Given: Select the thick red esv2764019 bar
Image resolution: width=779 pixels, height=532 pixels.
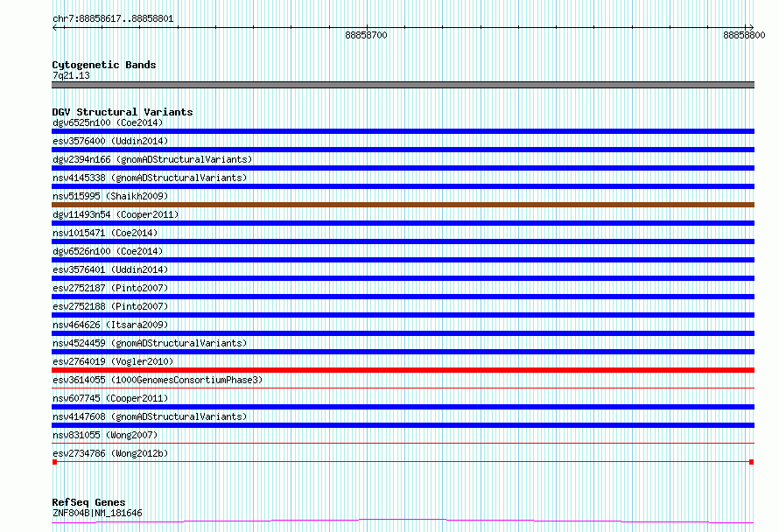Looking at the screenshot, I should 403,370.
